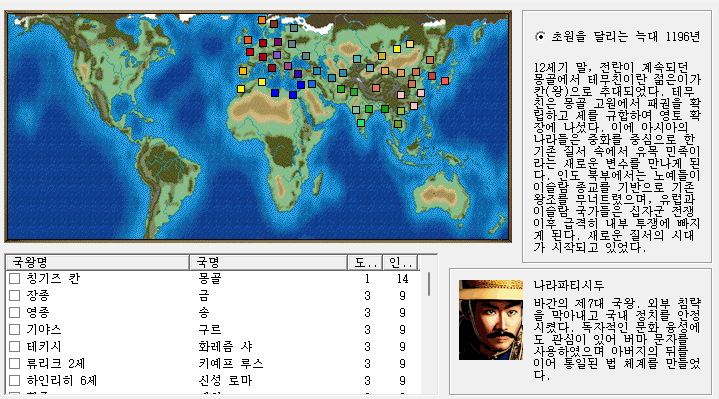Image resolution: width=719 pixels, height=399 pixels.
Task: Click the city count 1 for 몽골
Action: tap(367, 279)
